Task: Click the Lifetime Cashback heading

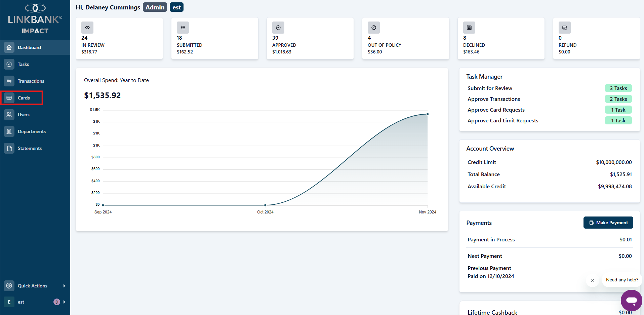Action: pos(492,312)
